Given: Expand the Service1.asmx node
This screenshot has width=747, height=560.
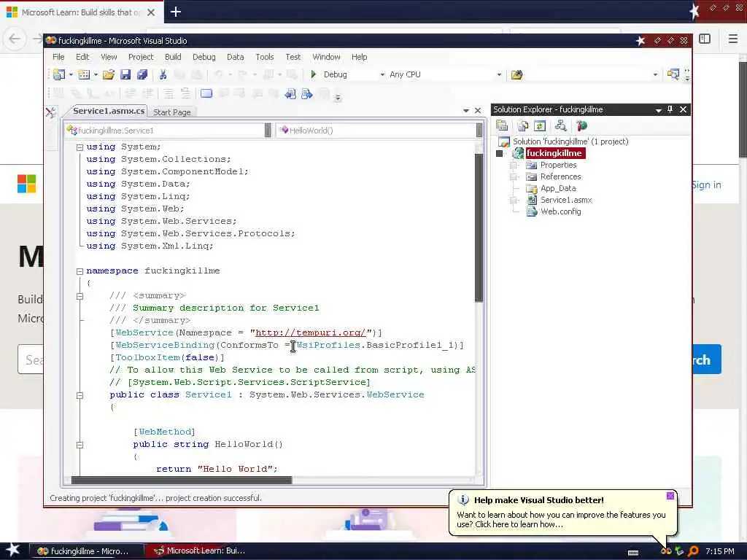Looking at the screenshot, I should (x=514, y=200).
